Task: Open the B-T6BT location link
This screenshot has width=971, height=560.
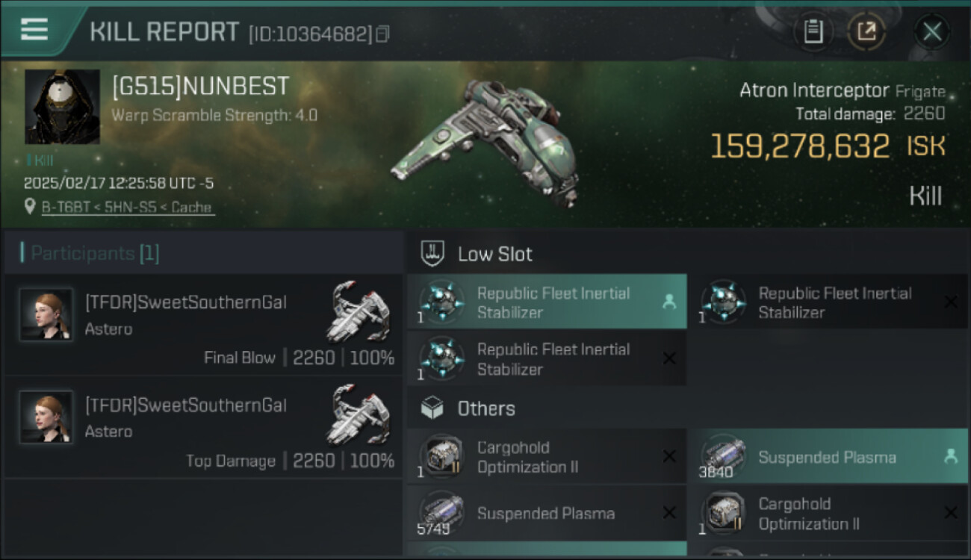Action: pyautogui.click(x=127, y=207)
